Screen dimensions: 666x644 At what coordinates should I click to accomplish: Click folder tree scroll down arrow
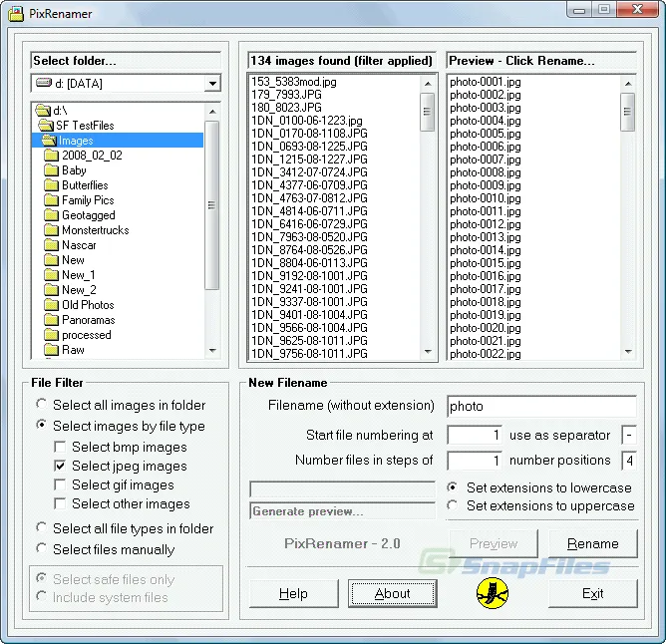click(212, 351)
